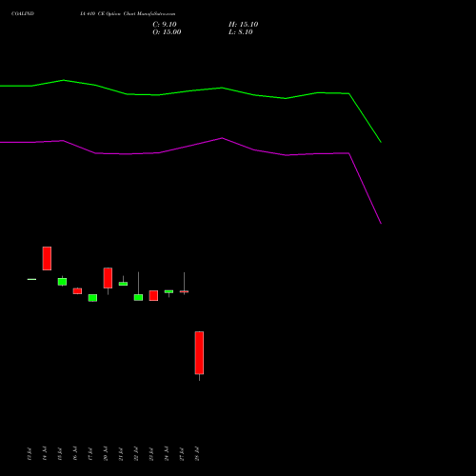Select the small red candle for 16 Jul
Screen dimensions: 476x476
coord(77,291)
